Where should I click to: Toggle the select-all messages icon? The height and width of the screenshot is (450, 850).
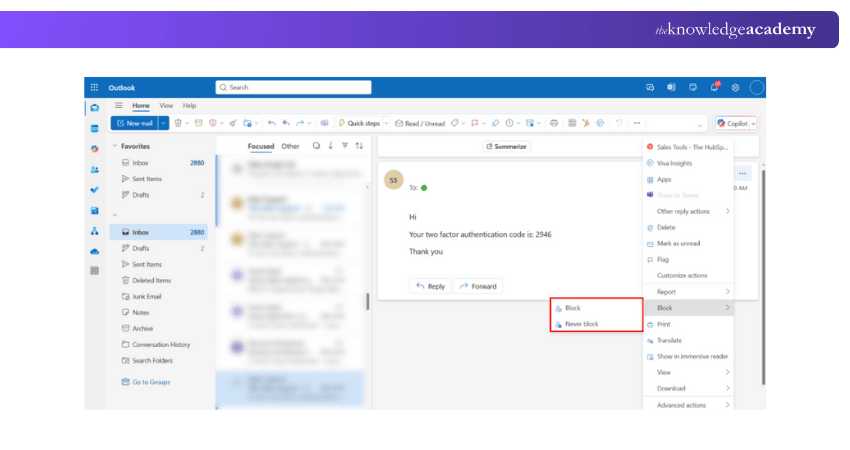(x=317, y=146)
